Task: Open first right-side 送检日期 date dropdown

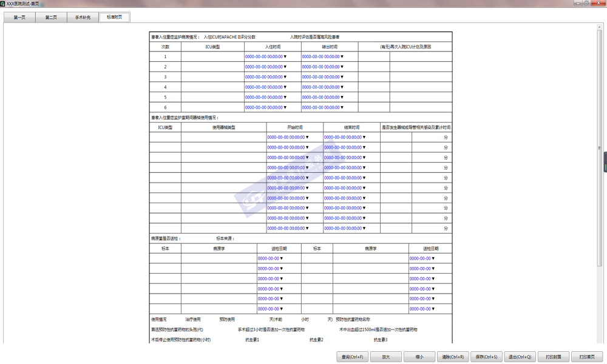Action: tap(433, 259)
